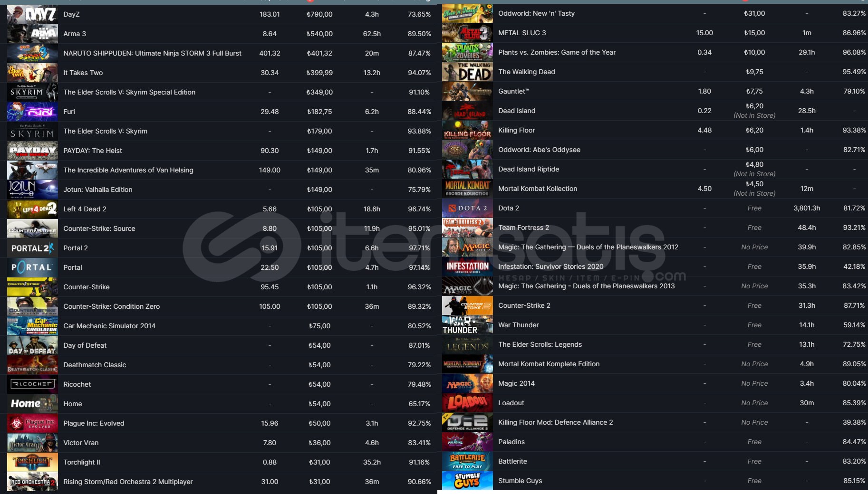Select the Counter-Strike 2 title
868x494 pixels.
point(524,305)
